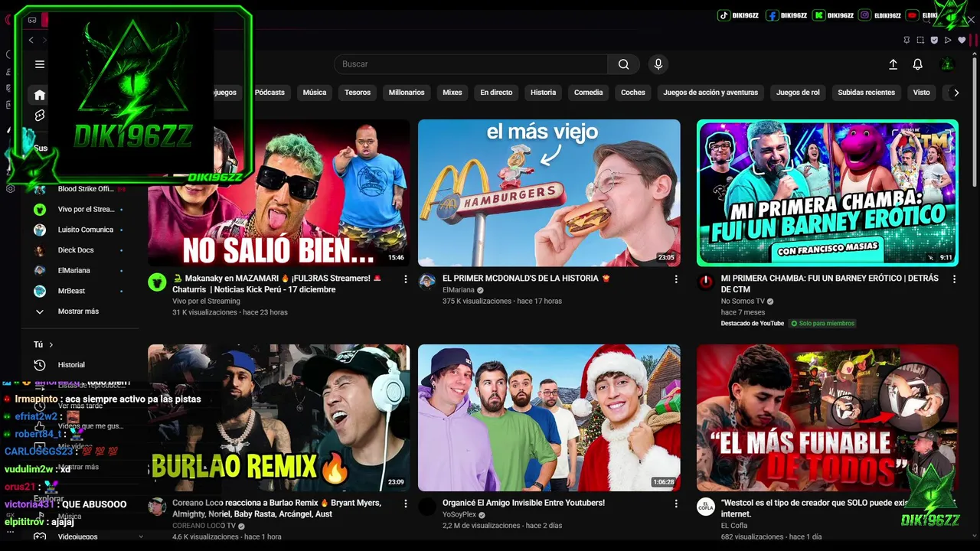The width and height of the screenshot is (980, 551).
Task: Select the Comedia chip
Action: [x=589, y=93]
